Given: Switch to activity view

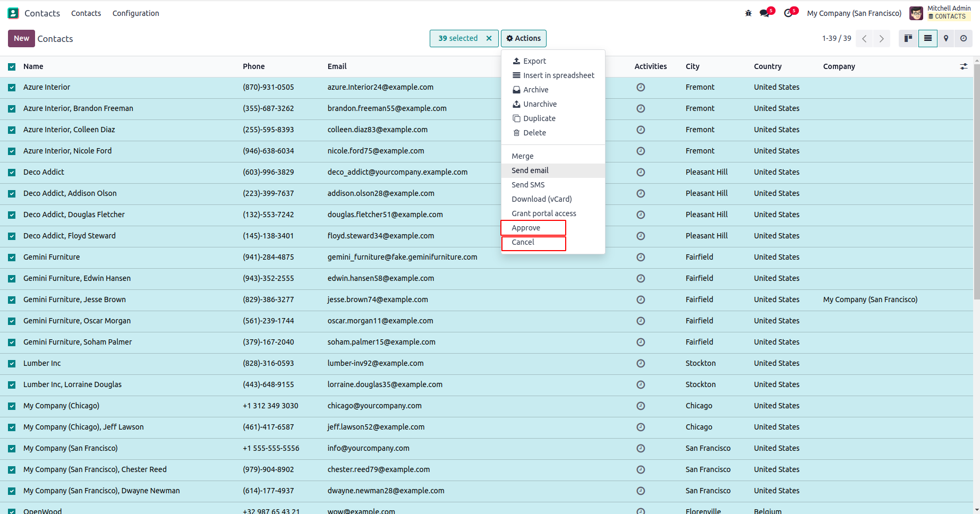Looking at the screenshot, I should click(964, 38).
